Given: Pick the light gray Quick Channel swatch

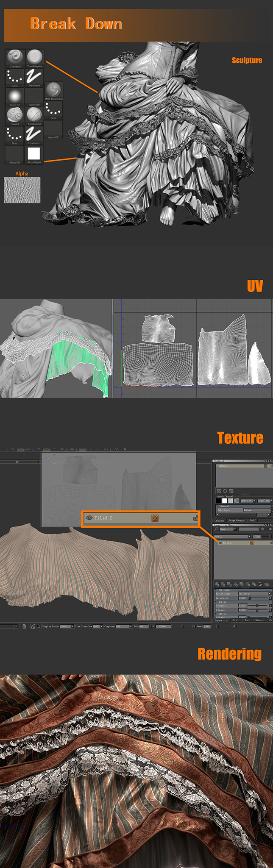Looking at the screenshot, I should point(231,501).
